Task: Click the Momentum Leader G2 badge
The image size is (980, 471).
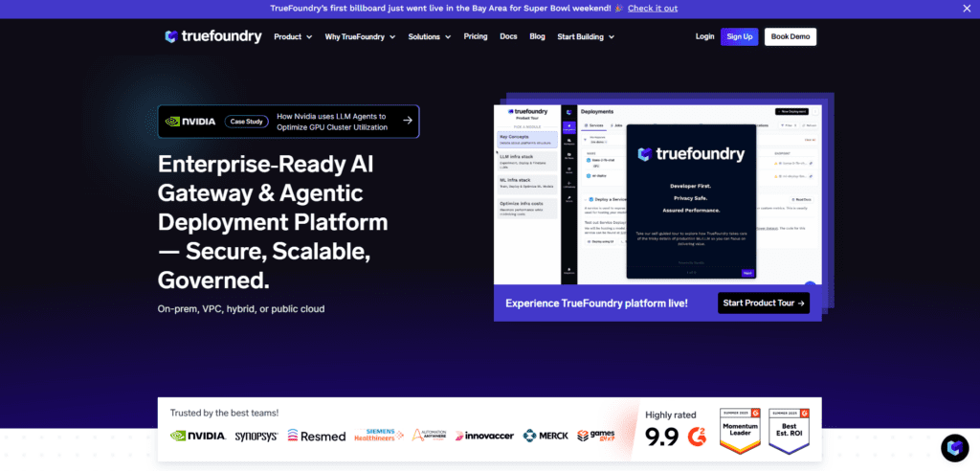Action: [740, 431]
